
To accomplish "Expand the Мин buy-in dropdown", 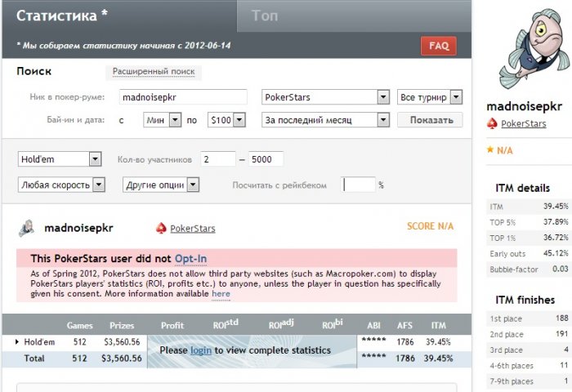I will (163, 120).
